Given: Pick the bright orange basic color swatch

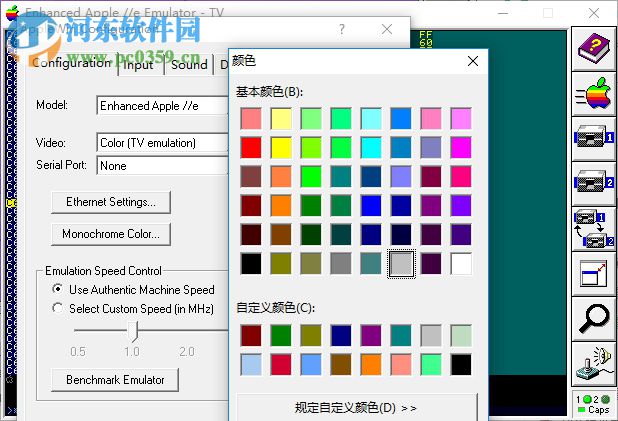Looking at the screenshot, I should click(281, 205).
